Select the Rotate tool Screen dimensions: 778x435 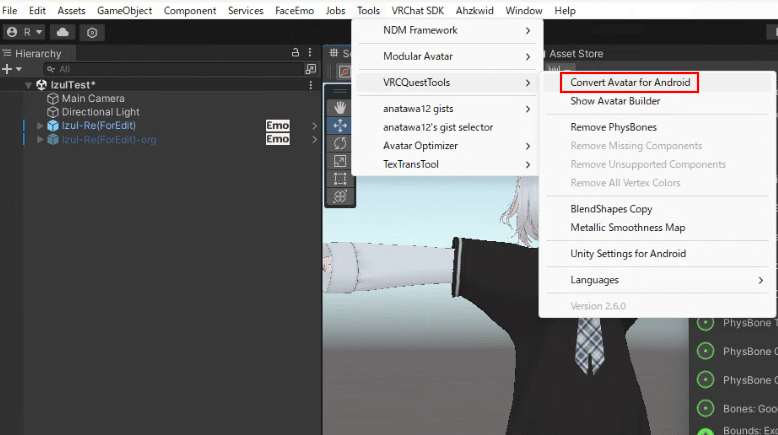[340, 143]
